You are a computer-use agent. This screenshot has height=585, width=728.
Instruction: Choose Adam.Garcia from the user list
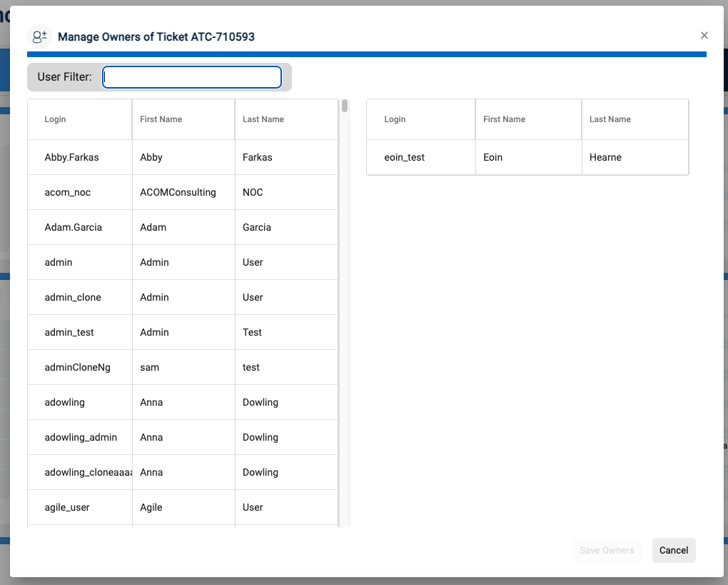click(x=73, y=227)
